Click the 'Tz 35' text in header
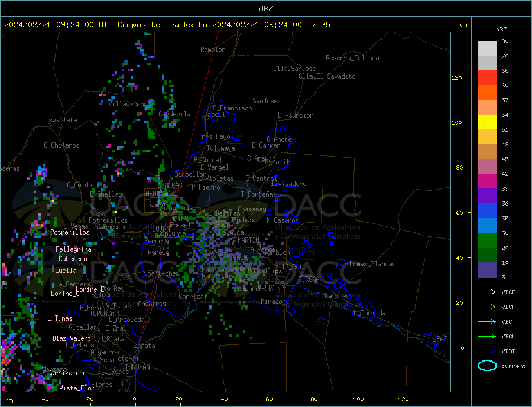 pyautogui.click(x=318, y=25)
